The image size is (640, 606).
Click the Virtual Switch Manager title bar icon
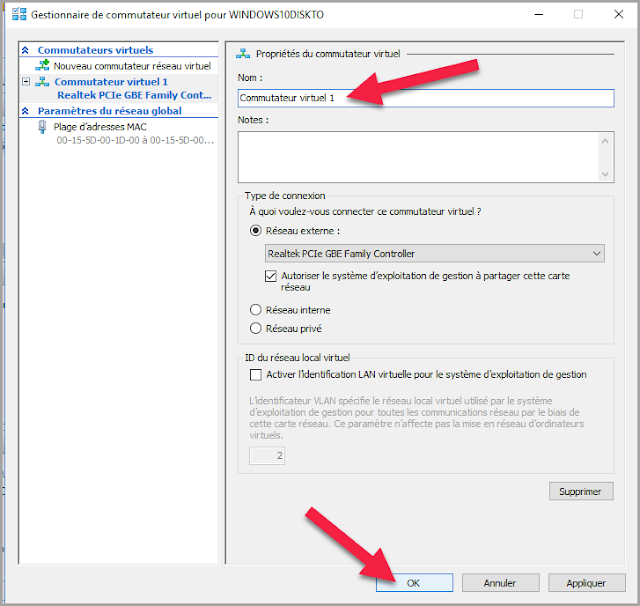(19, 14)
